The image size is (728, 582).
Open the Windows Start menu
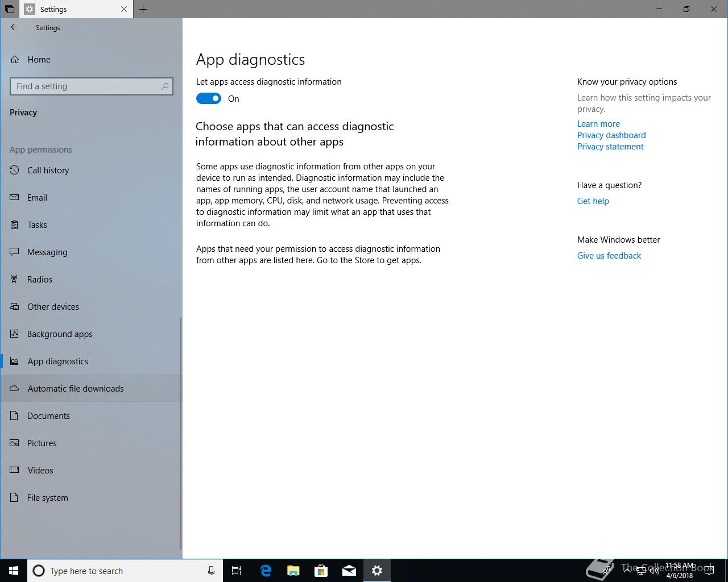(x=14, y=571)
